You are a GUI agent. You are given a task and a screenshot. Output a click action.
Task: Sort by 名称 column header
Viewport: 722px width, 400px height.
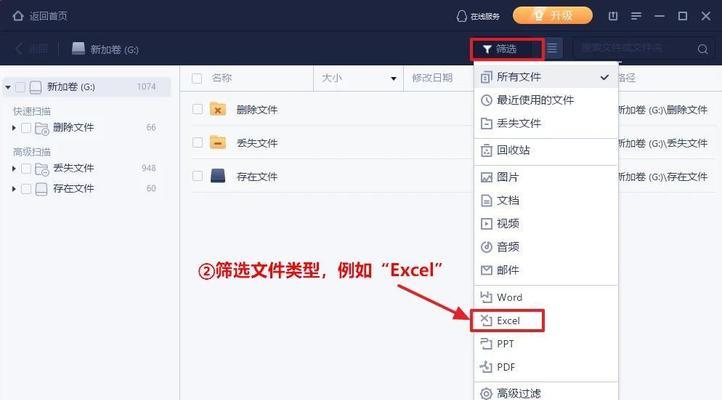click(221, 78)
